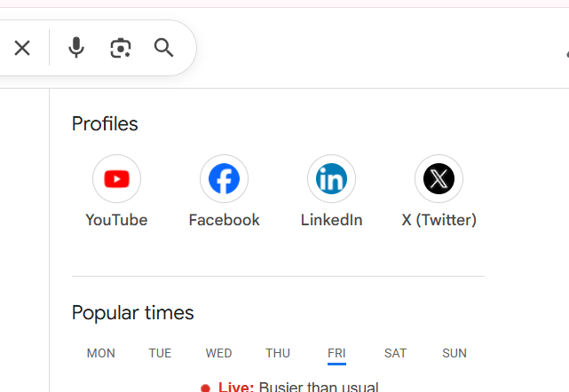Screen dimensions: 569x392
Task: Clear the search box with the X icon
Action: (22, 48)
